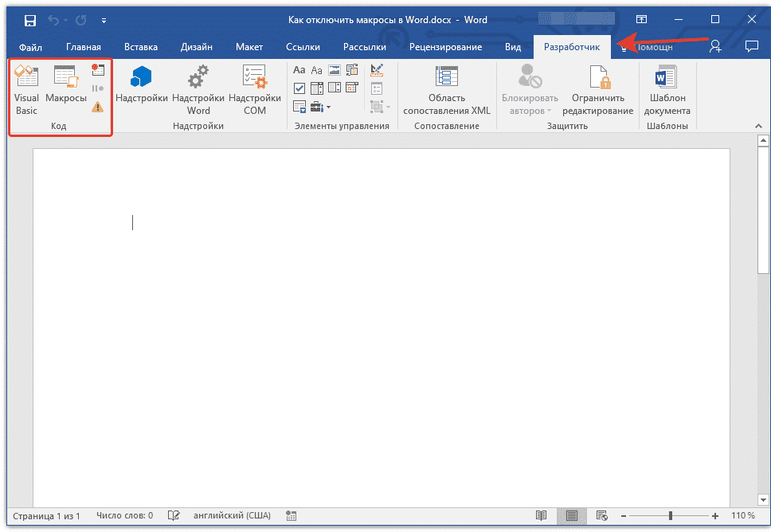Toggle Design Mode in Элементы управления
The width and height of the screenshot is (771, 532).
pyautogui.click(x=377, y=69)
